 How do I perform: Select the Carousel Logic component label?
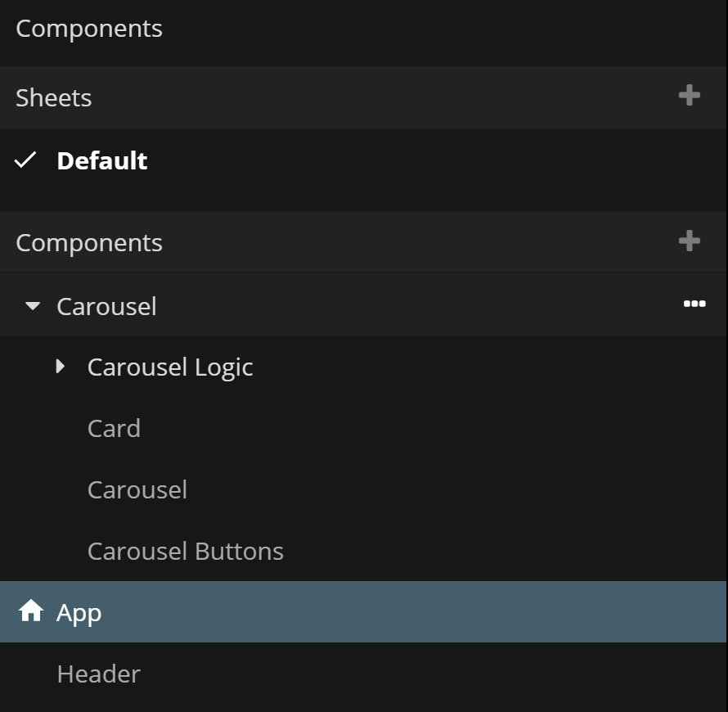click(170, 367)
